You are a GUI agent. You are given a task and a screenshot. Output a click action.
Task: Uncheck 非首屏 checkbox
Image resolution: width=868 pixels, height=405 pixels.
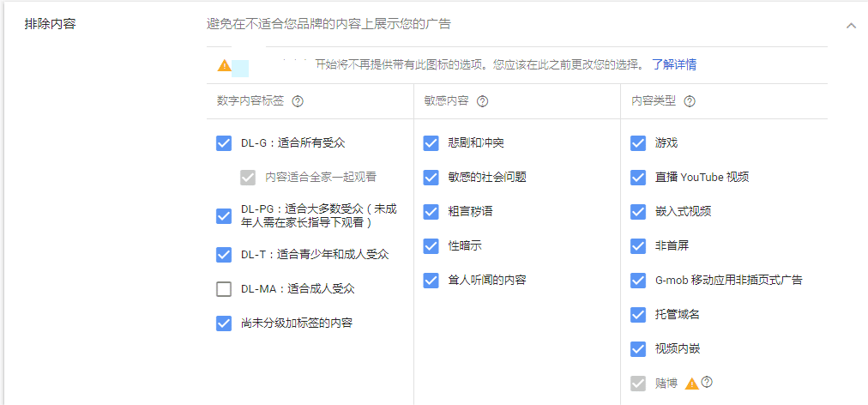click(638, 246)
